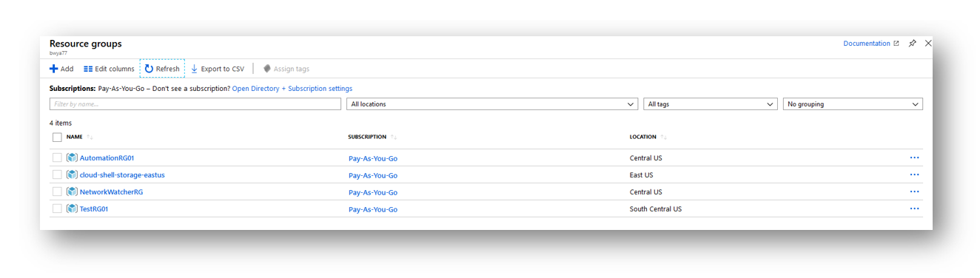Refresh the resource groups list

[162, 69]
